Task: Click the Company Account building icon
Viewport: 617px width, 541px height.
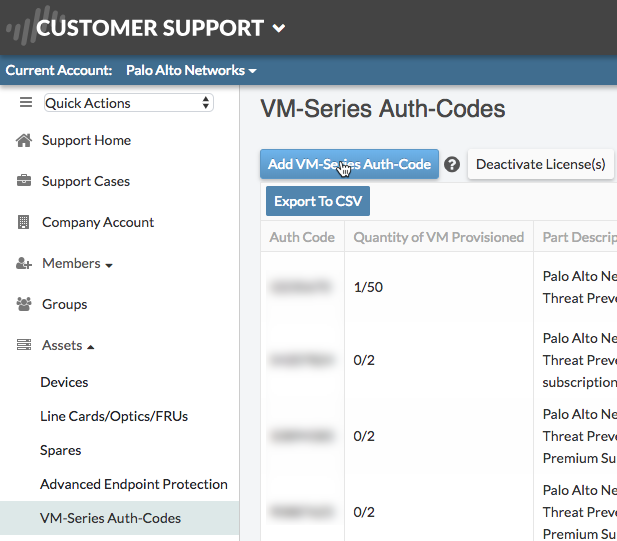Action: click(24, 223)
